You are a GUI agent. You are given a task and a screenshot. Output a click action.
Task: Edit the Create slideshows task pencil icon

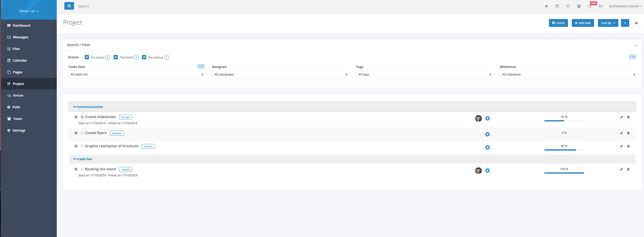pyautogui.click(x=621, y=117)
